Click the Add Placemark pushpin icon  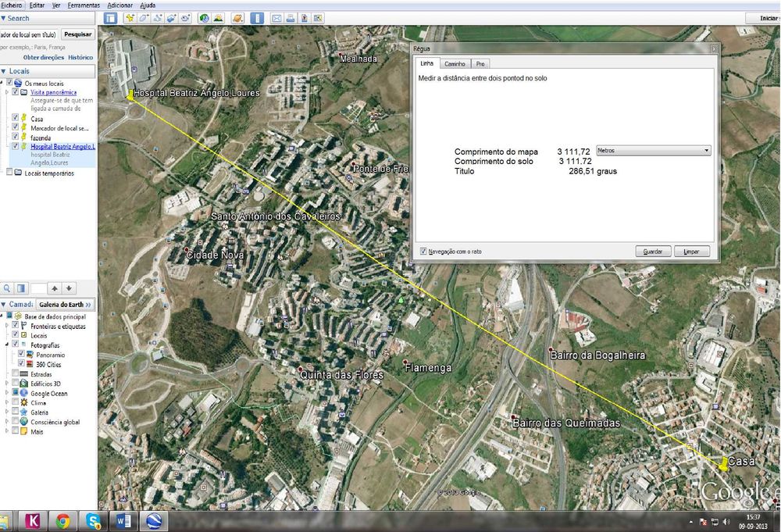point(130,19)
